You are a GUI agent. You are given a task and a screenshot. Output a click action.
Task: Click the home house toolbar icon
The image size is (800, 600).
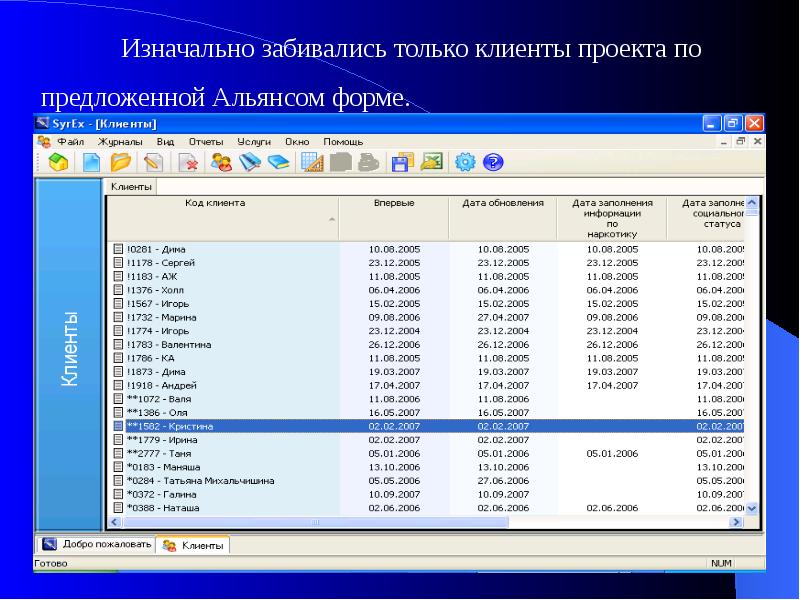point(59,162)
